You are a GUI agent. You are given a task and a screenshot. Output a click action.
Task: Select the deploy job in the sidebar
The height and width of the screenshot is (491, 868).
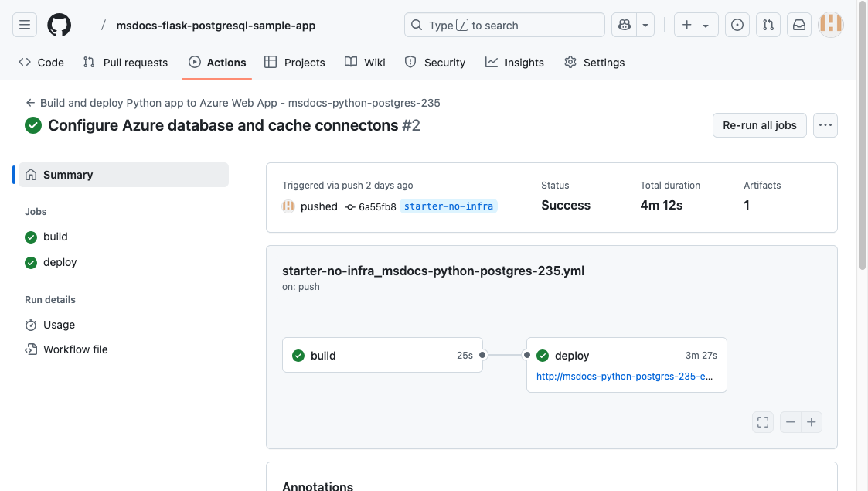click(x=60, y=261)
